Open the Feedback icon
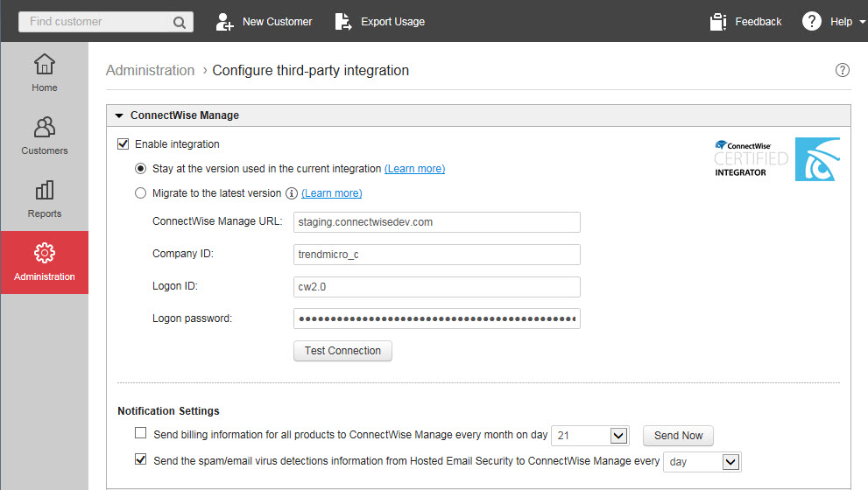The height and width of the screenshot is (490, 868). tap(718, 22)
